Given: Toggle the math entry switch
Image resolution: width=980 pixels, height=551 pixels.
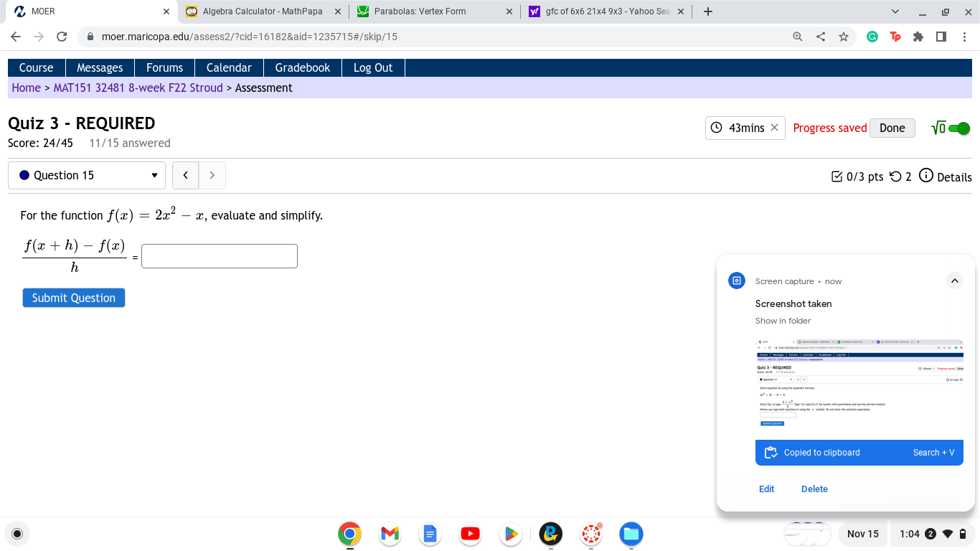Looking at the screenshot, I should [x=959, y=128].
